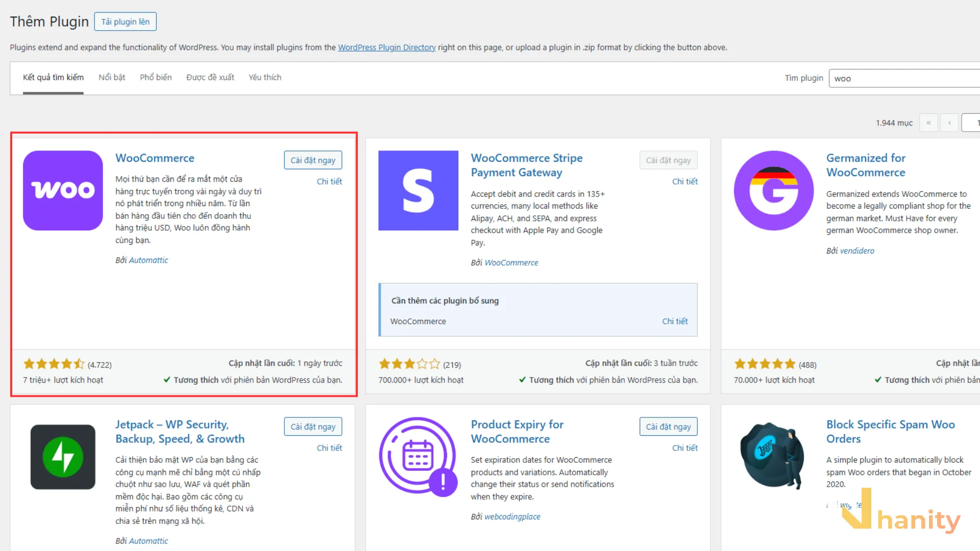Click the Jetpack lightning bolt plugin icon

63,457
